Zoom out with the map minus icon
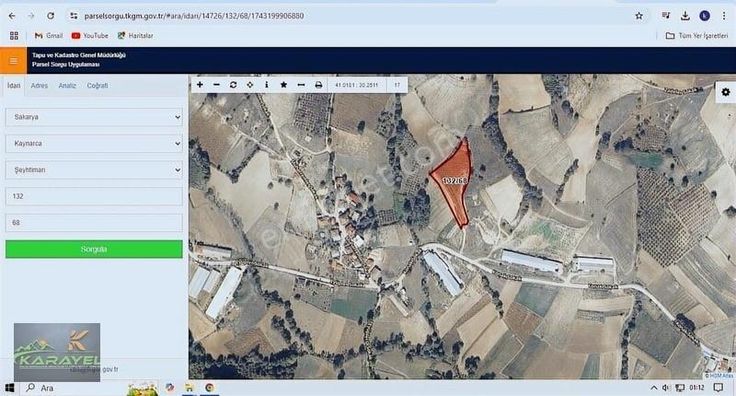 216,85
